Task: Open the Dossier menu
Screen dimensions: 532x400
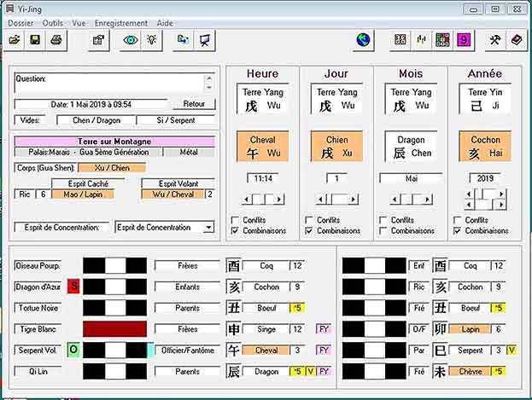Action: [20, 23]
